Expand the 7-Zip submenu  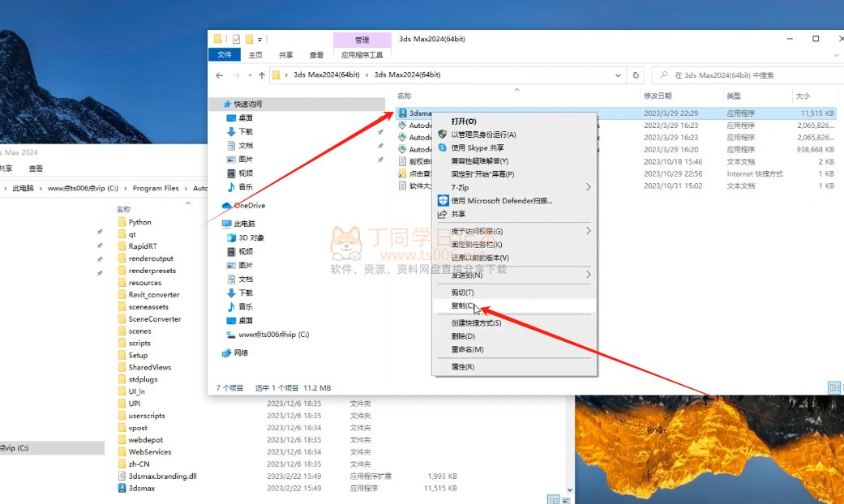515,187
